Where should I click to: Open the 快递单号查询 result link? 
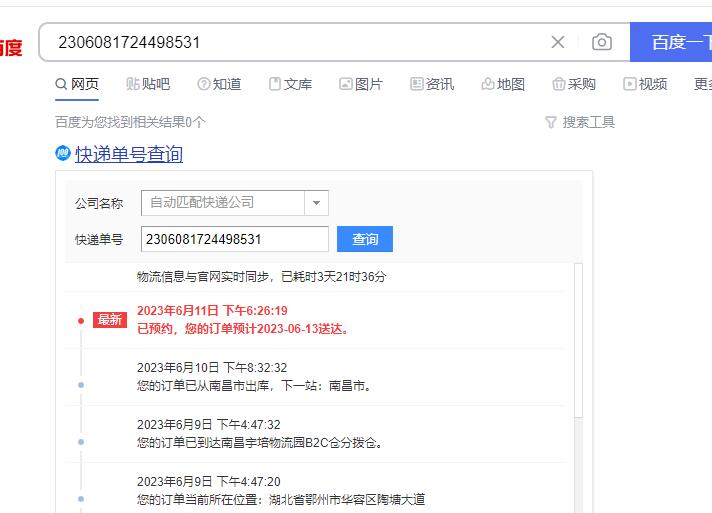129,154
